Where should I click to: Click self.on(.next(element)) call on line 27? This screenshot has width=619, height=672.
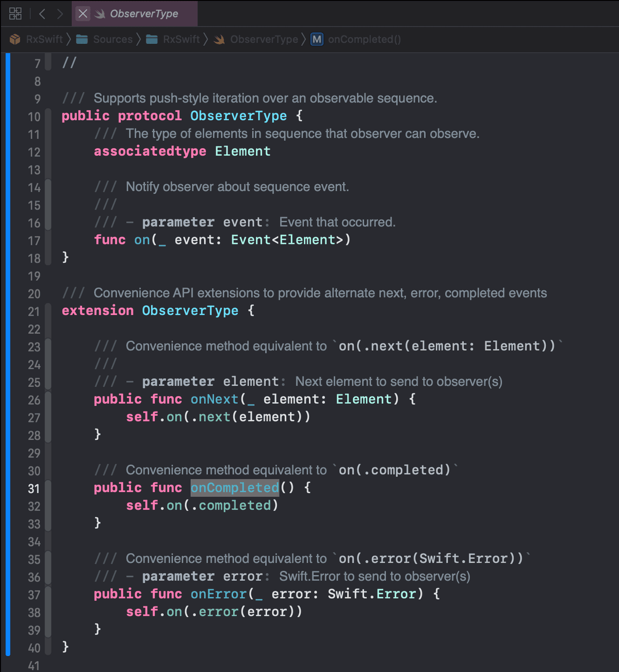coord(219,417)
